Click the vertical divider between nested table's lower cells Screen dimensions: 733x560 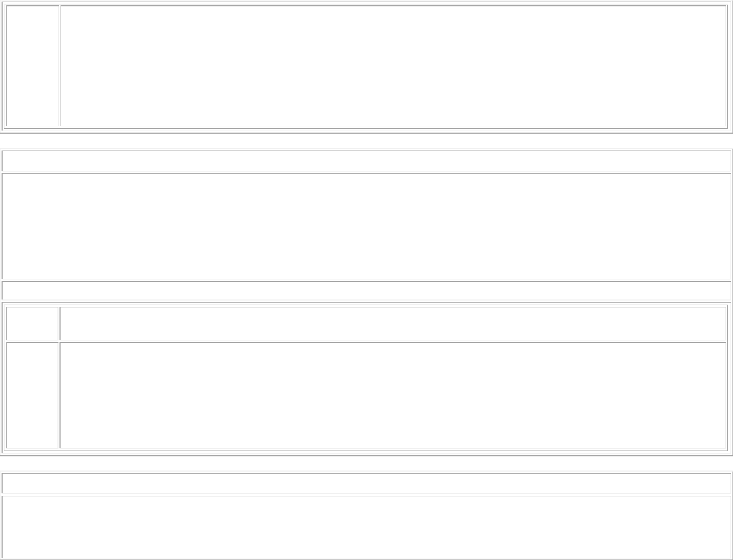(x=59, y=395)
